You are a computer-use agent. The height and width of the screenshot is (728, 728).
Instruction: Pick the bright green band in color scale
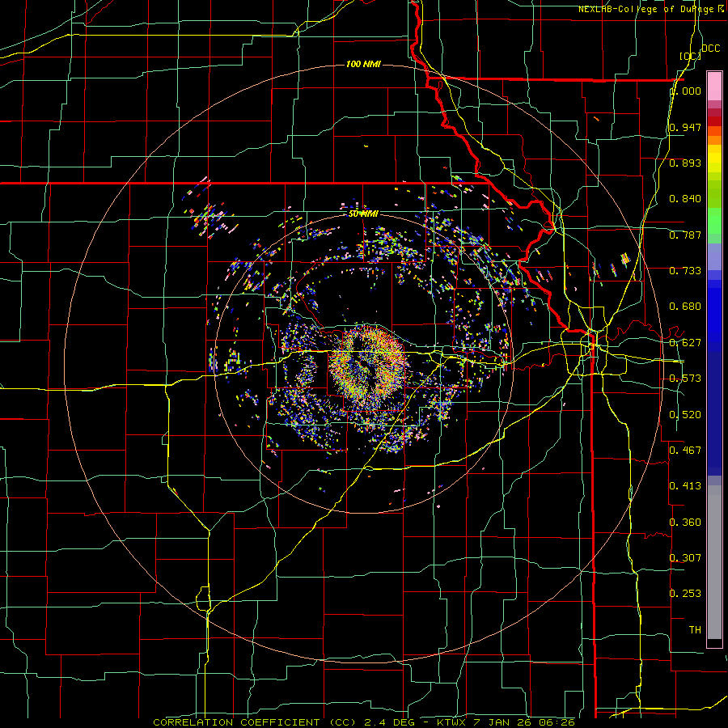tap(714, 221)
